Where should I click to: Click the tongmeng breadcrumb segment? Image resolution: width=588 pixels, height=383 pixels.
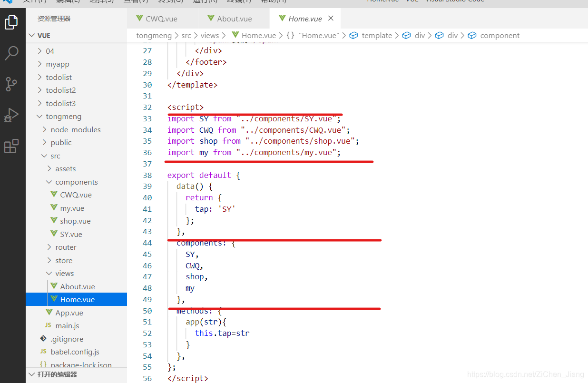(x=154, y=36)
